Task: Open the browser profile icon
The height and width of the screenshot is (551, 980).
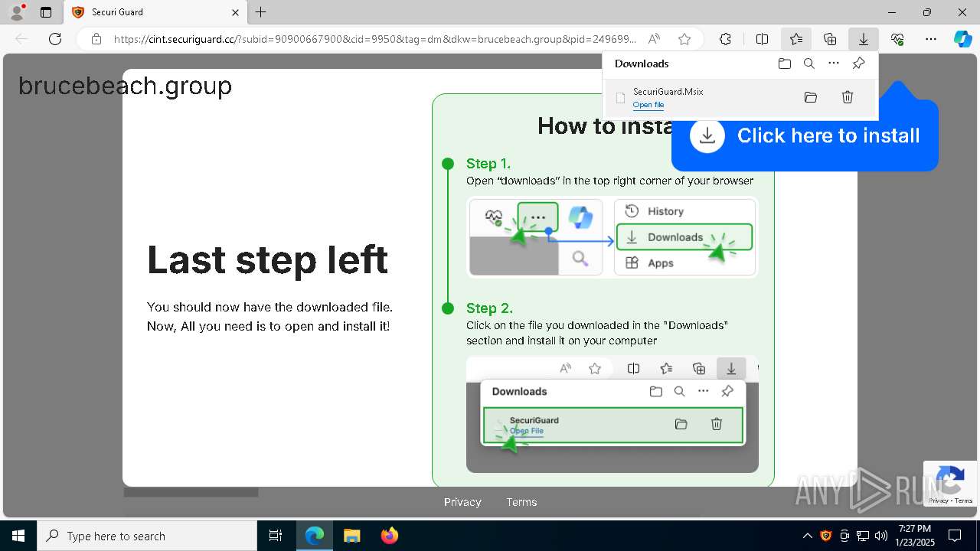Action: coord(16,12)
